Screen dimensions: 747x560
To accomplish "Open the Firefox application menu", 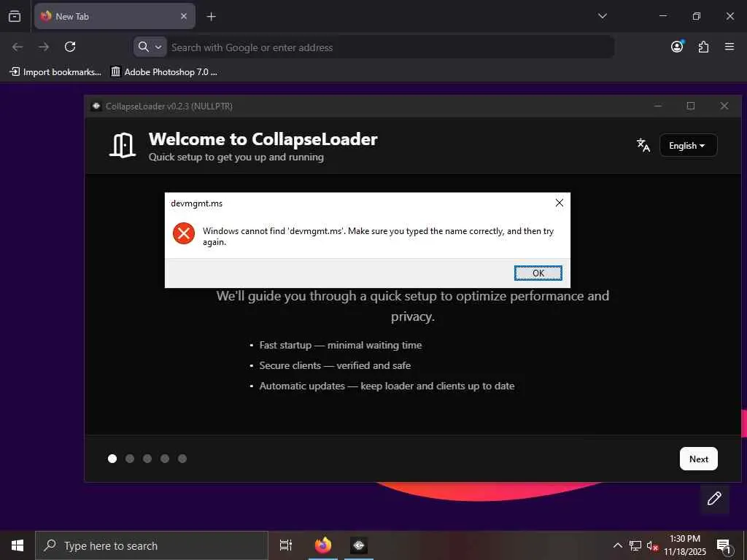I will (x=729, y=47).
